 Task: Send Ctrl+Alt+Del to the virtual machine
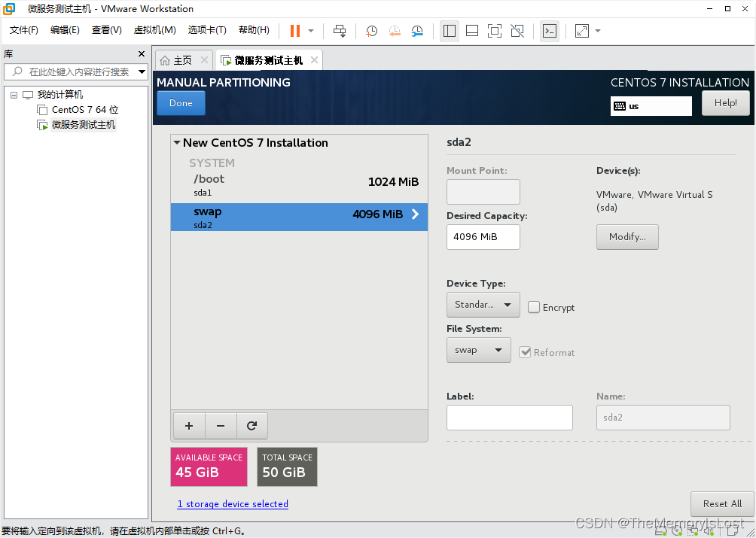340,31
